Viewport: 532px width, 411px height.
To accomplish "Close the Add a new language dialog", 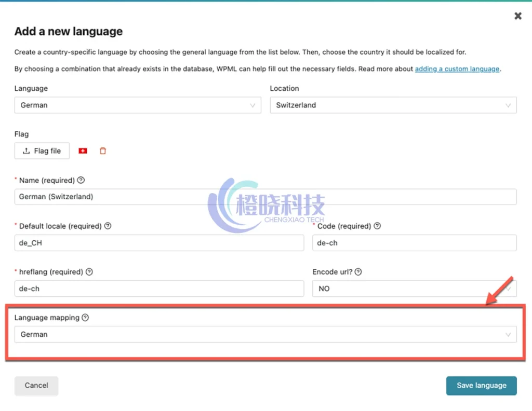I will pos(518,16).
